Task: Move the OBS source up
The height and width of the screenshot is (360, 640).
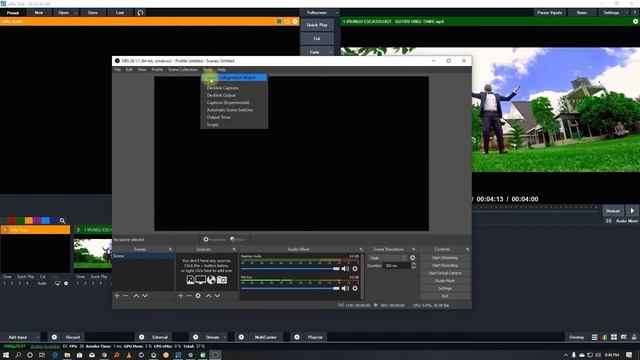Action: pyautogui.click(x=209, y=296)
